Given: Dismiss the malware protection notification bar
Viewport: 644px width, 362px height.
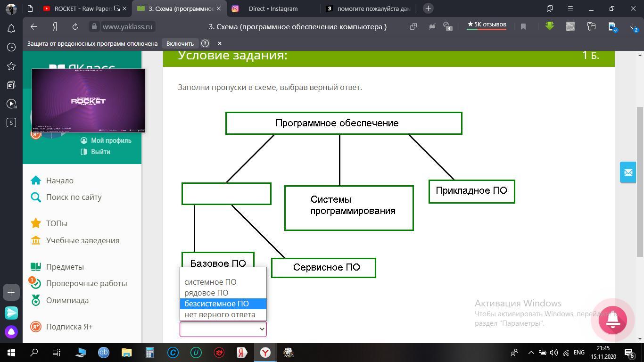Looking at the screenshot, I should (219, 43).
